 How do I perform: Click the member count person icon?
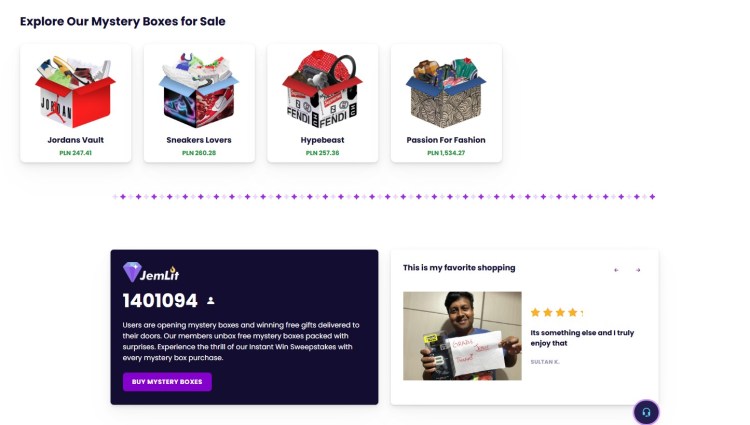click(210, 300)
